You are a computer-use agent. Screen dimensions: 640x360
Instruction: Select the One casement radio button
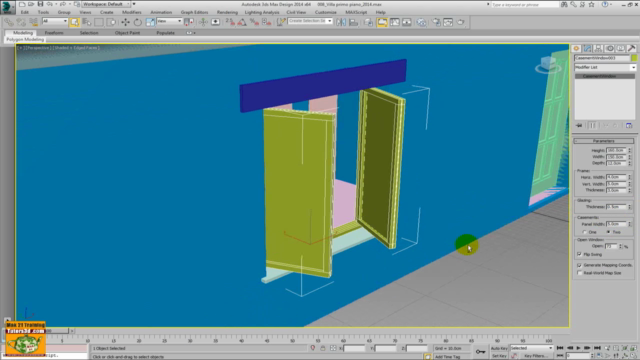[585, 232]
